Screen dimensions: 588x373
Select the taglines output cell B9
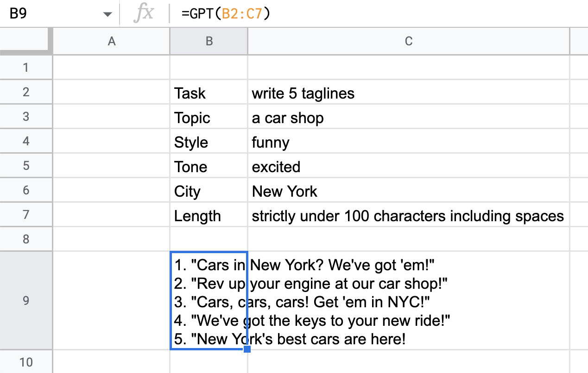[209, 301]
